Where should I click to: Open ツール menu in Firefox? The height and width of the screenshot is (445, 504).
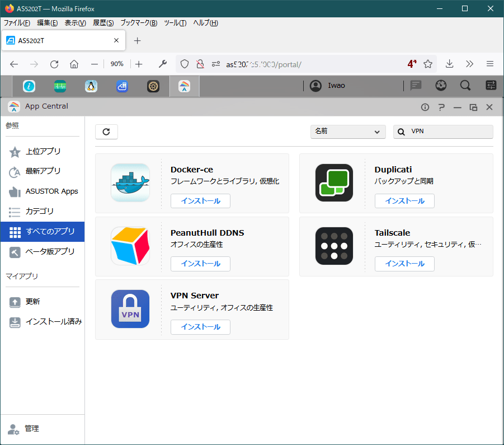point(175,23)
